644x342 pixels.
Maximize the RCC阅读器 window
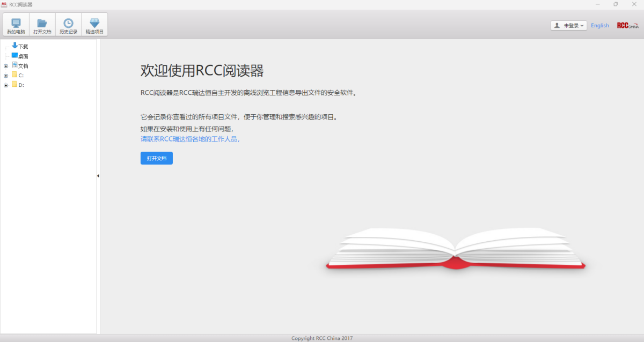(616, 4)
